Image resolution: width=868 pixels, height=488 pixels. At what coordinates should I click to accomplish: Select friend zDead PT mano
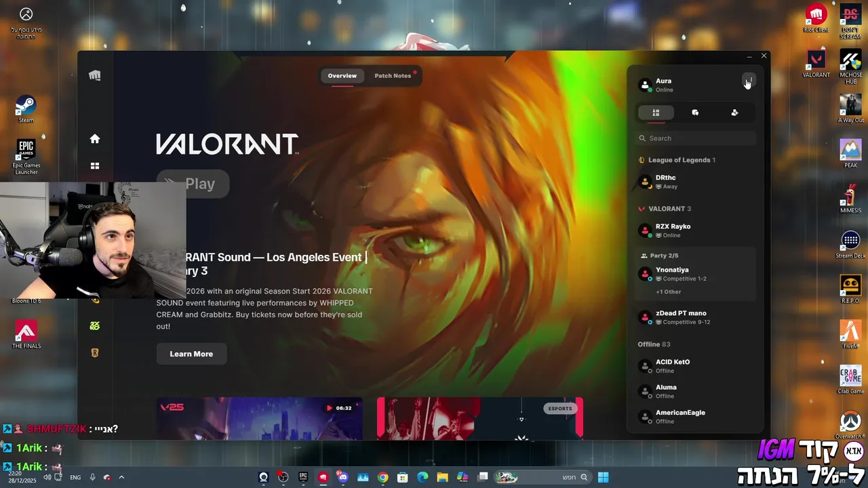click(x=696, y=317)
